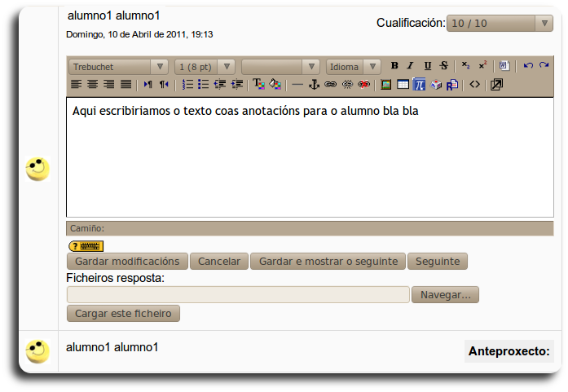Open the Cualificación 10 / 10 dropdown
This screenshot has width=568, height=392.
coord(500,23)
